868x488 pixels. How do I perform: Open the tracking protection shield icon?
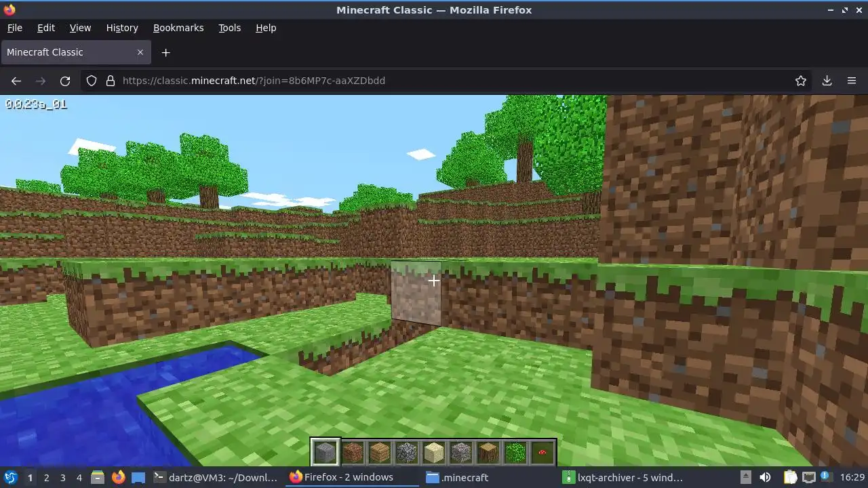pyautogui.click(x=92, y=81)
